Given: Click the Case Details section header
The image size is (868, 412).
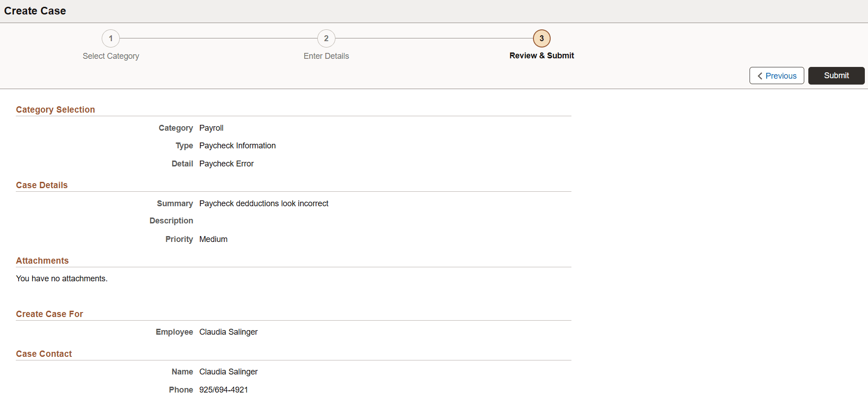Looking at the screenshot, I should 42,185.
